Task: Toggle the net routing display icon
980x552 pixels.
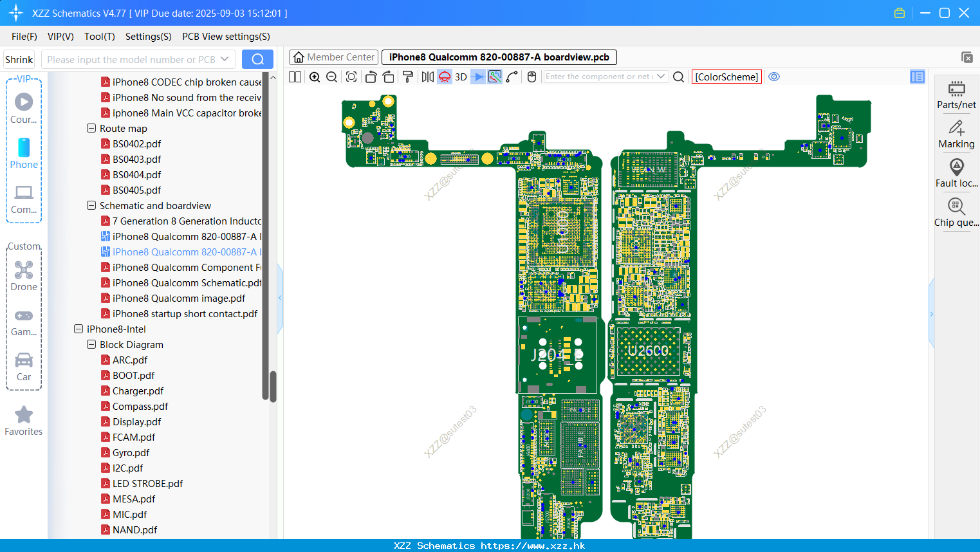Action: [495, 77]
